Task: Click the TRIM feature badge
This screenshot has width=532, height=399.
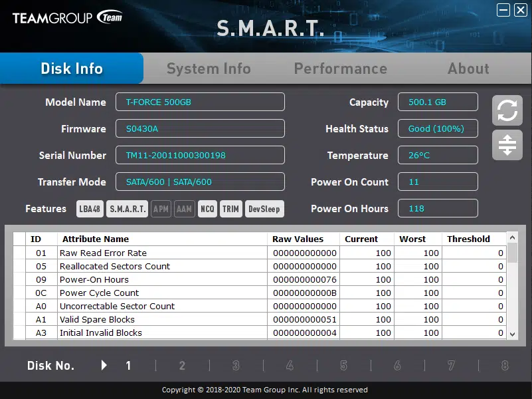Action: point(230,209)
